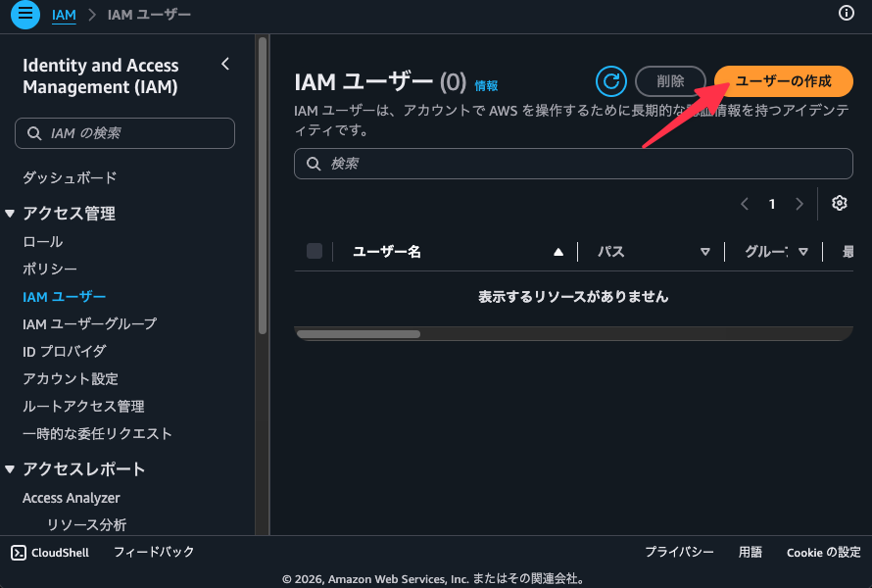872x588 pixels.
Task: Collapse the アクセス管理 section
Action: click(x=10, y=213)
